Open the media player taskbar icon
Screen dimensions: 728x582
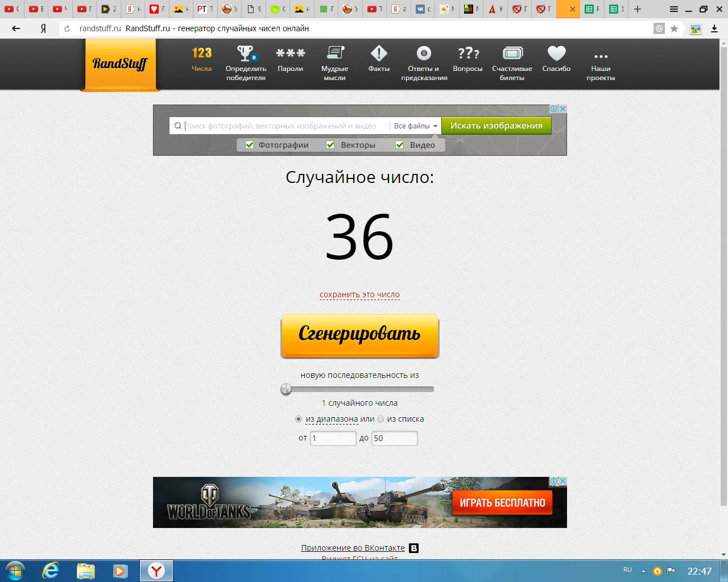(120, 571)
